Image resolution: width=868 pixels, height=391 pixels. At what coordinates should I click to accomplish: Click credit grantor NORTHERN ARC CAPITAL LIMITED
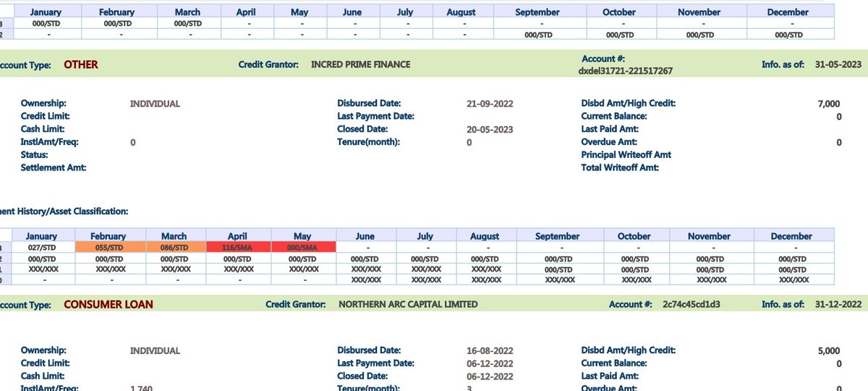point(408,305)
